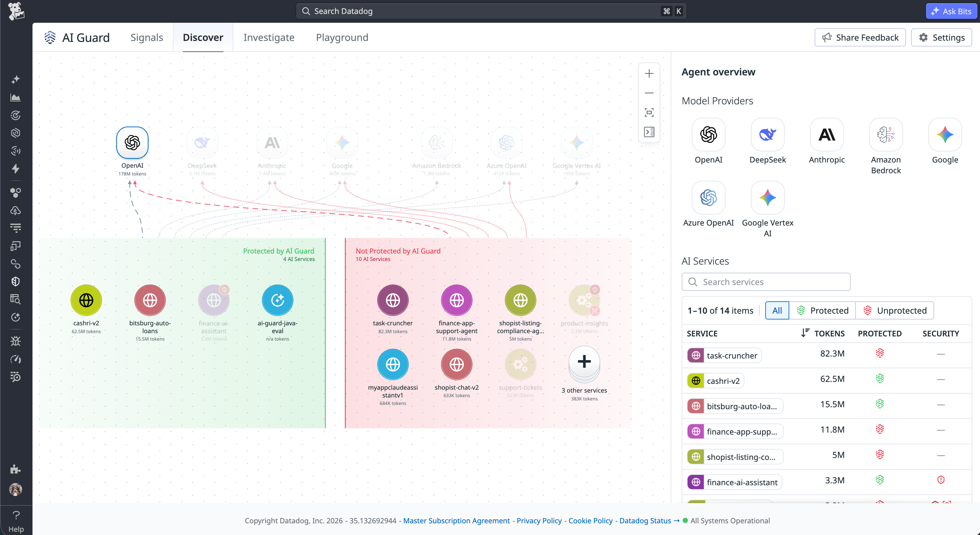This screenshot has height=535, width=980.
Task: Open the myappclaudeassistantv1 node
Action: pos(393,365)
